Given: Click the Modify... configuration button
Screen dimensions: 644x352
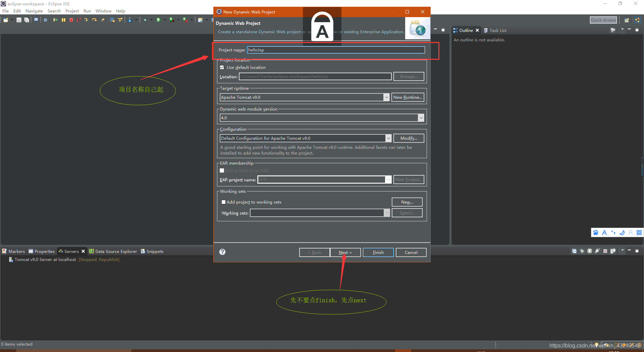Looking at the screenshot, I should click(409, 138).
